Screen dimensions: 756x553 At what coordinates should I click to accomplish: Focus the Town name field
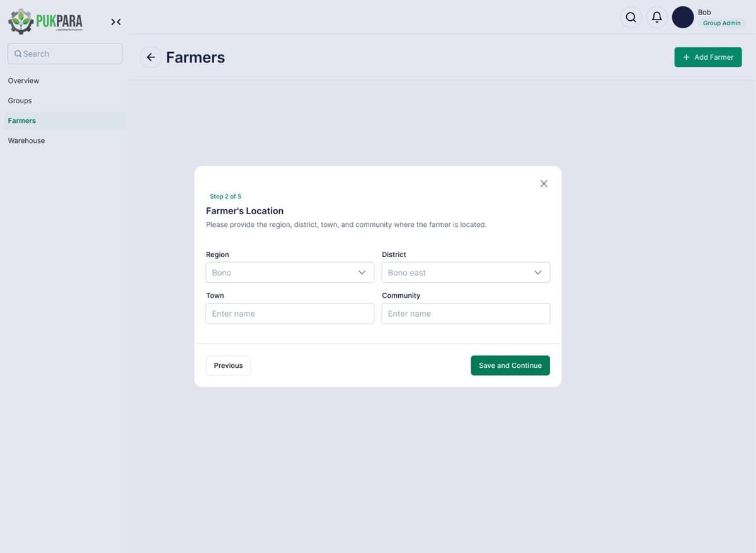[x=290, y=314]
